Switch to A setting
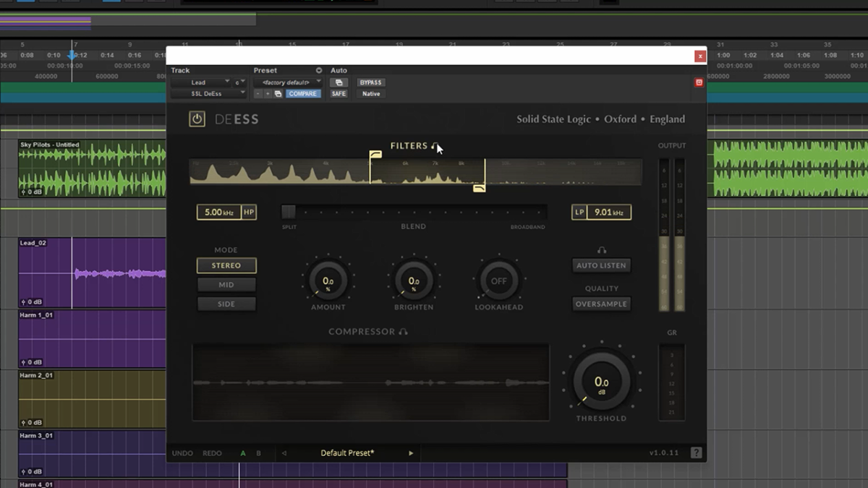The width and height of the screenshot is (868, 488). [x=243, y=453]
